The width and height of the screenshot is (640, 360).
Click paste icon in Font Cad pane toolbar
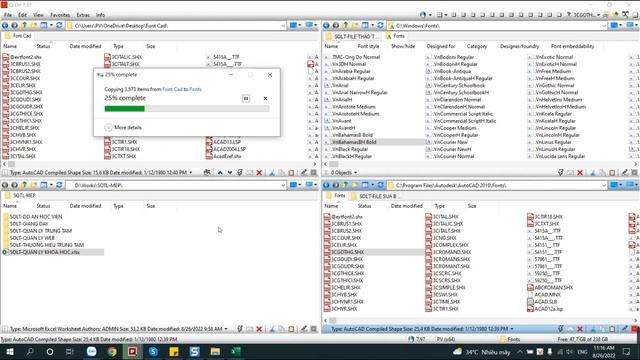coord(291,173)
